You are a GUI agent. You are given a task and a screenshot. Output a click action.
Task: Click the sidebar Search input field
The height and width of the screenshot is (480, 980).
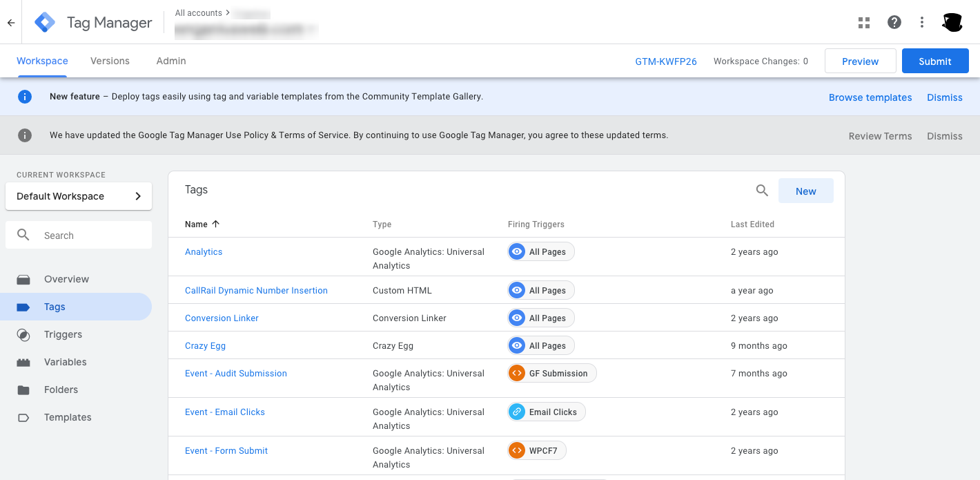point(79,235)
